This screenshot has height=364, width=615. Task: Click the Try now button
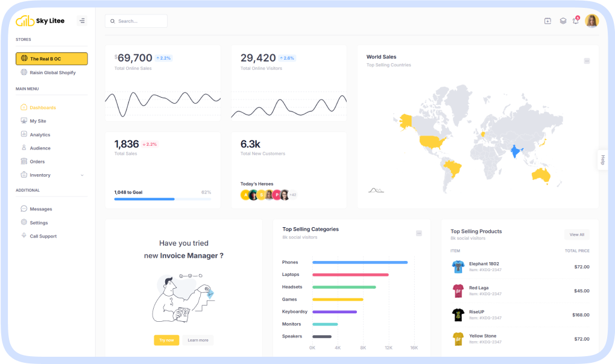pyautogui.click(x=166, y=340)
